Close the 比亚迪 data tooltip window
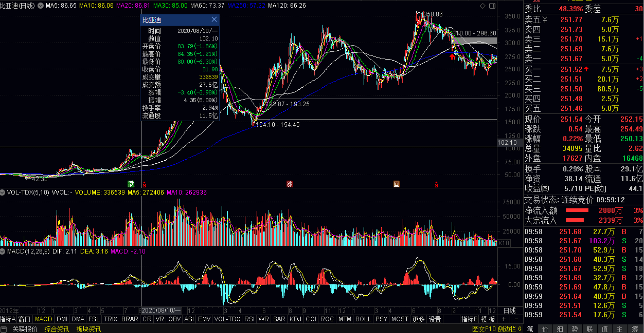This screenshot has width=644, height=333. pyautogui.click(x=214, y=20)
